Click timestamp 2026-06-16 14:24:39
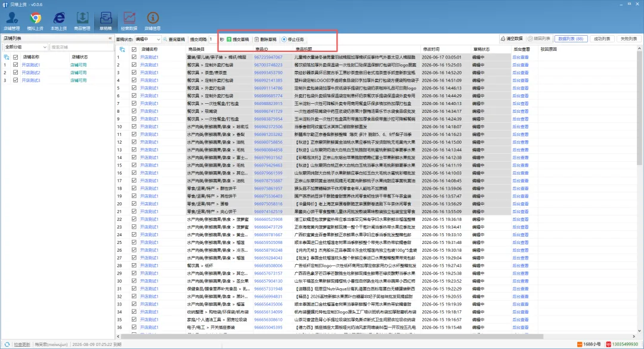This screenshot has height=349, width=644. point(441,119)
